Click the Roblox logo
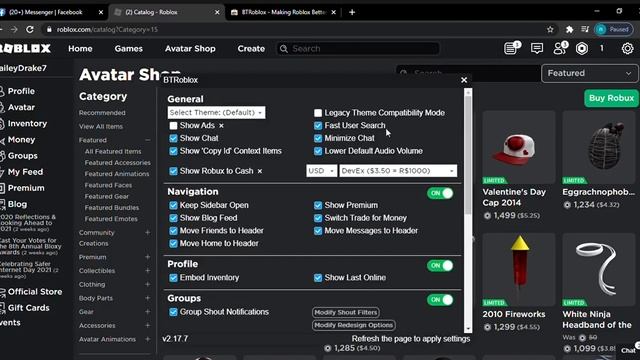 click(x=25, y=49)
